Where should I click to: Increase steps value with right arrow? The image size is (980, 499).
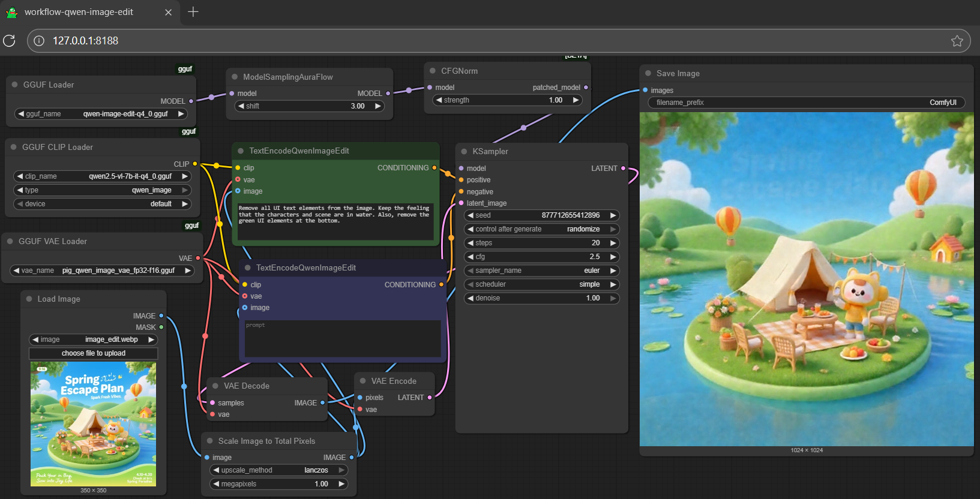(613, 243)
